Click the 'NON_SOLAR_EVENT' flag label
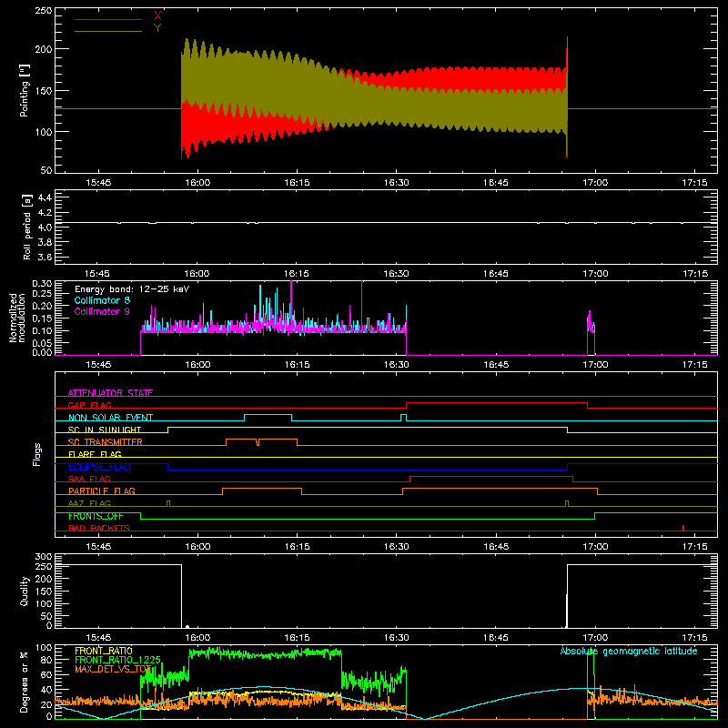Viewport: 728px width, 728px height. tap(110, 418)
